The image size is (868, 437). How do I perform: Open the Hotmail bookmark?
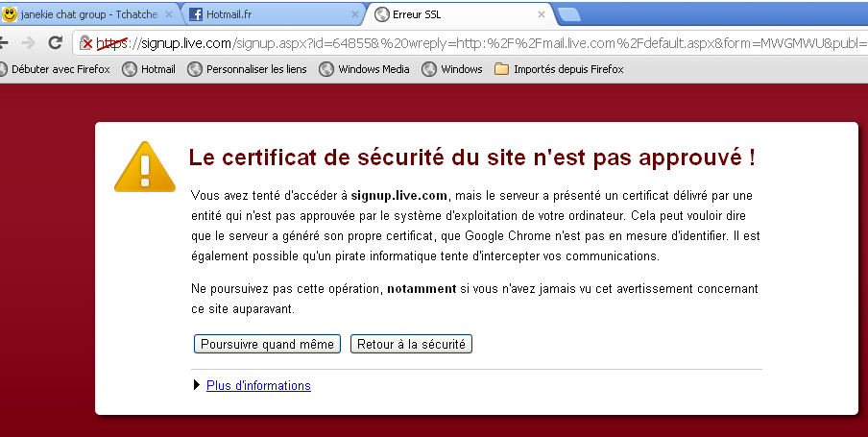[x=149, y=69]
